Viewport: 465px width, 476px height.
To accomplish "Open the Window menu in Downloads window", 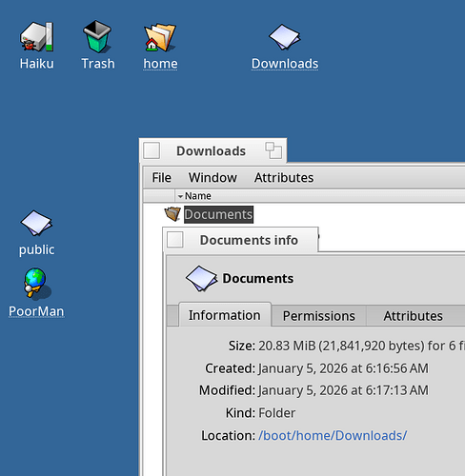I will point(212,178).
